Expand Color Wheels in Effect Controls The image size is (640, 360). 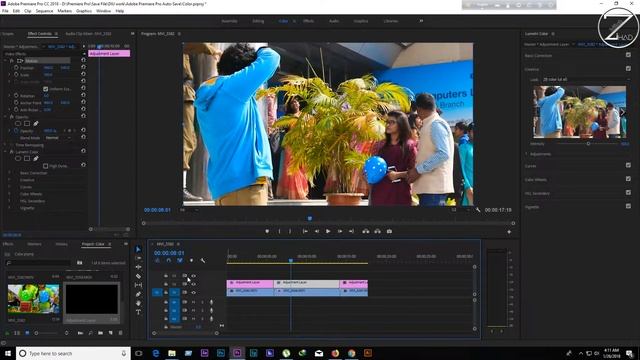(10, 194)
